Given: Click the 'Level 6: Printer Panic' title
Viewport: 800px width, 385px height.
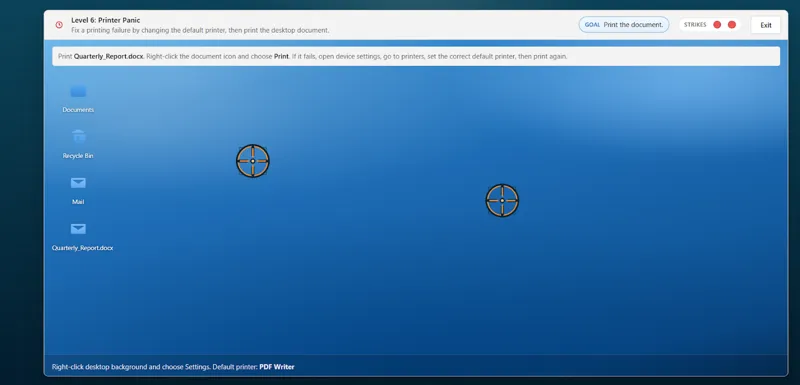Looking at the screenshot, I should (x=106, y=20).
